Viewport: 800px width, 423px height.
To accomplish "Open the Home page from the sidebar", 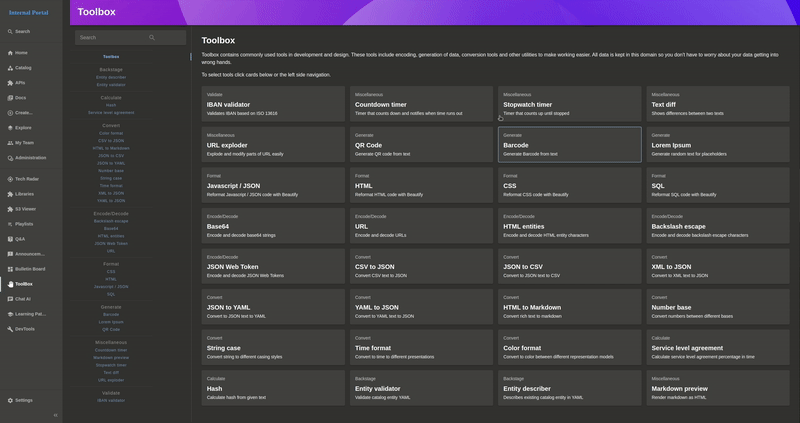I will point(21,52).
